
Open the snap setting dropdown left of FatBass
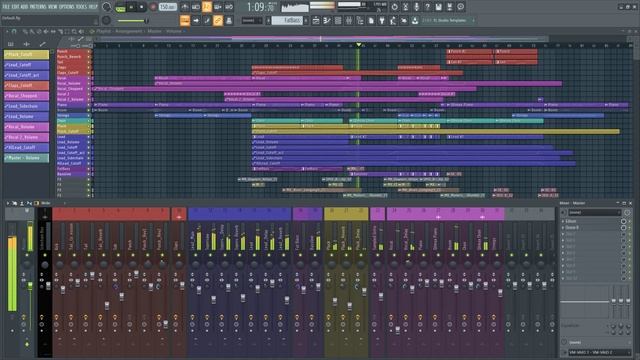point(251,20)
